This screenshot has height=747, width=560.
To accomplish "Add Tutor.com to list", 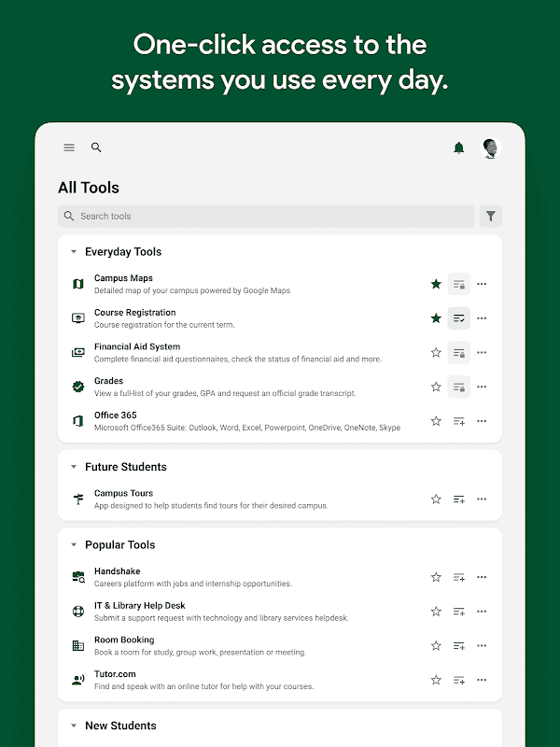I will (x=458, y=681).
